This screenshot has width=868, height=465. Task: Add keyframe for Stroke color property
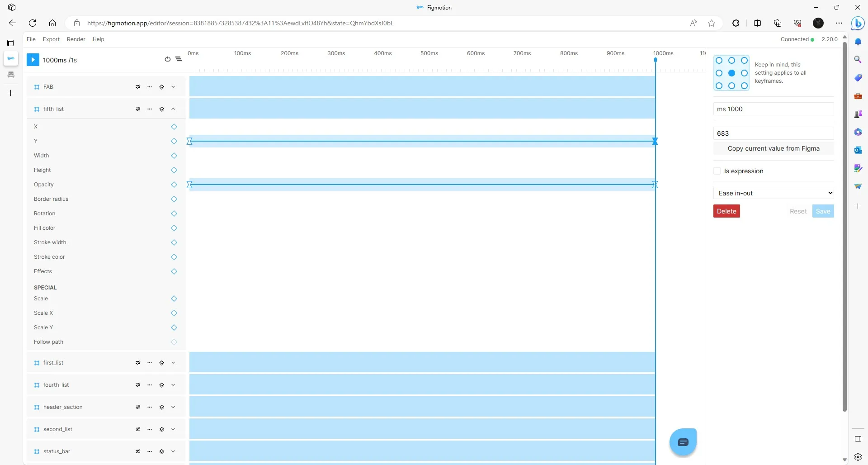click(x=174, y=257)
